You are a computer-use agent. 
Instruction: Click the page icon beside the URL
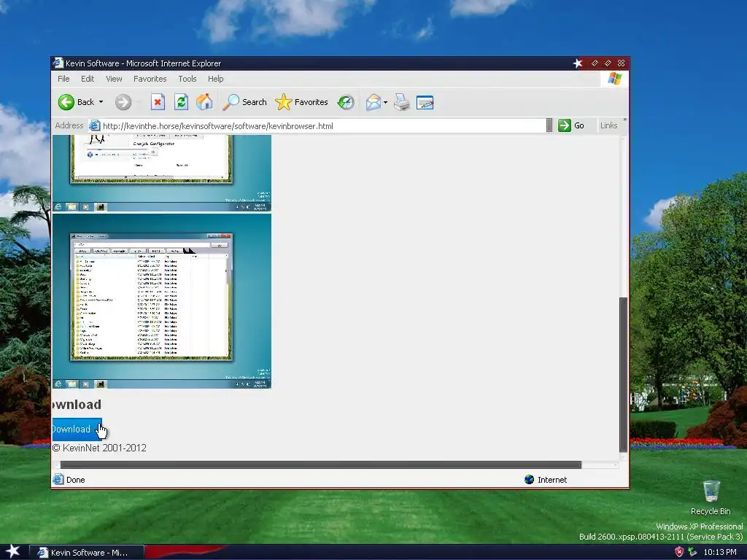[x=94, y=125]
